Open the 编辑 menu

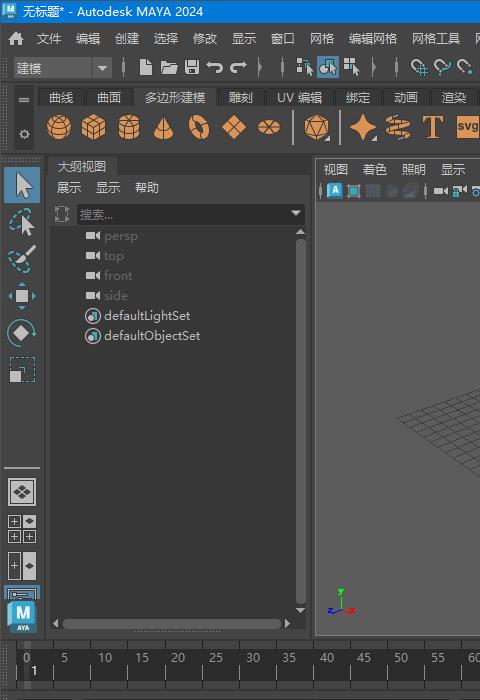[x=88, y=39]
